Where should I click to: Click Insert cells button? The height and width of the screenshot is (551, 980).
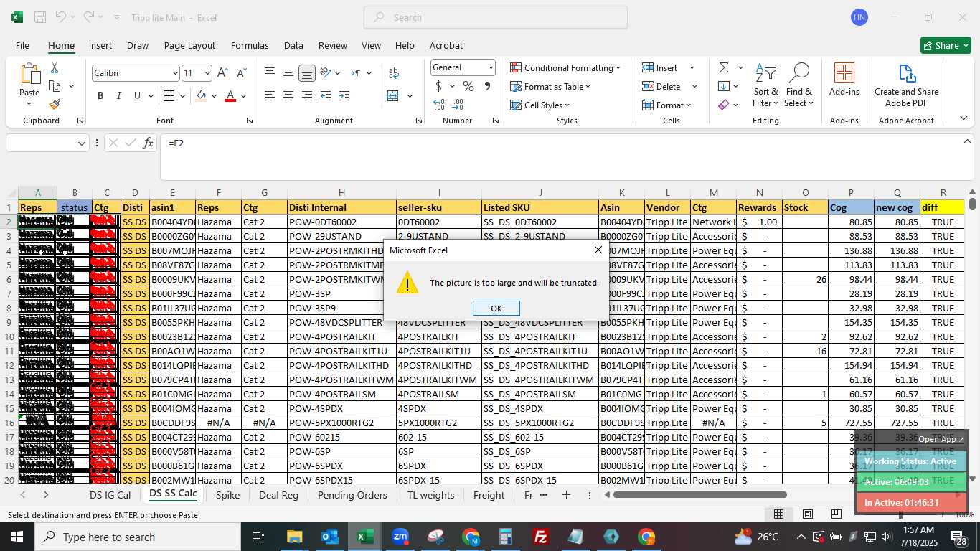pos(660,67)
